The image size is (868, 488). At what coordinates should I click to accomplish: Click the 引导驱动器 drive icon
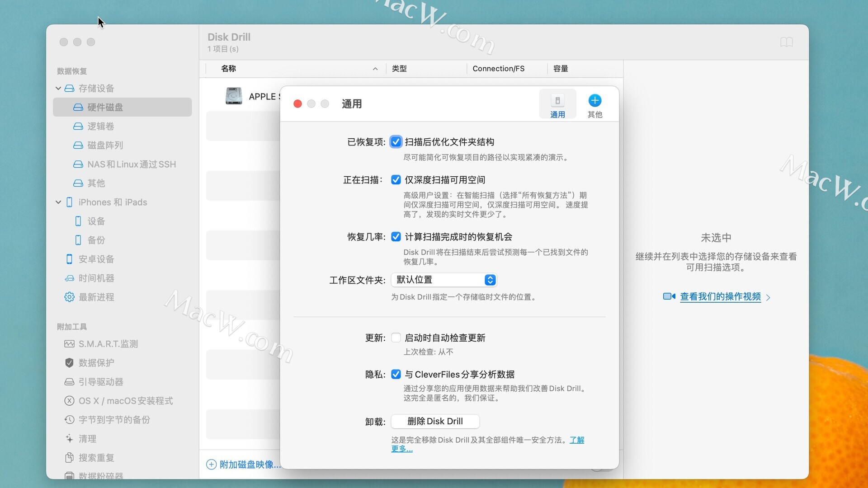pyautogui.click(x=69, y=382)
